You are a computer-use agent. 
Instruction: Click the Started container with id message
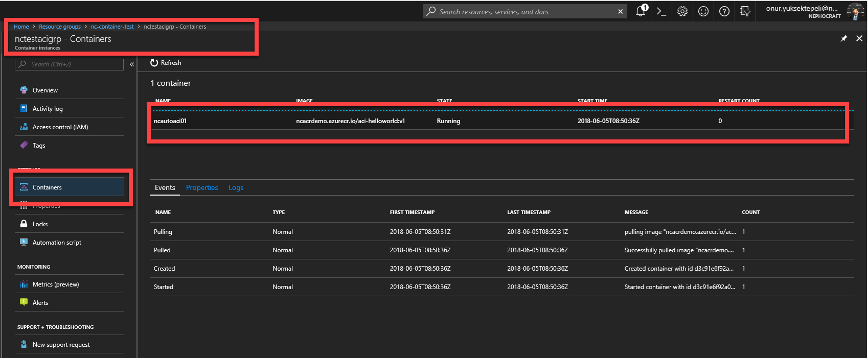[x=680, y=287]
